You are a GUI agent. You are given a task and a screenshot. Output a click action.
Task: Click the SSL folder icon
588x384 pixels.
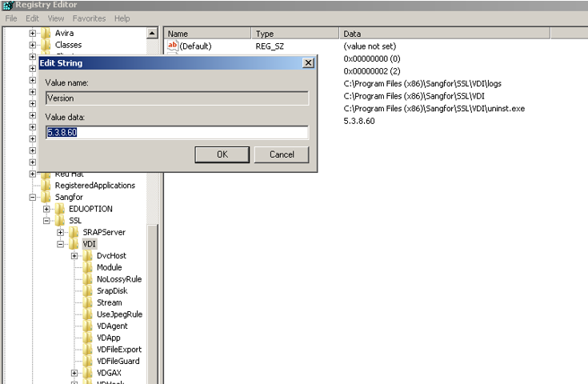(60, 221)
